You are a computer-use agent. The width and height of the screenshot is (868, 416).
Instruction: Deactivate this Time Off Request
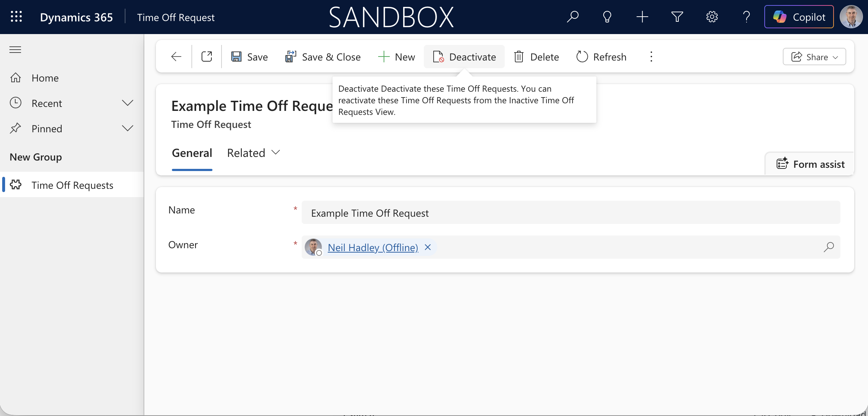pos(464,57)
